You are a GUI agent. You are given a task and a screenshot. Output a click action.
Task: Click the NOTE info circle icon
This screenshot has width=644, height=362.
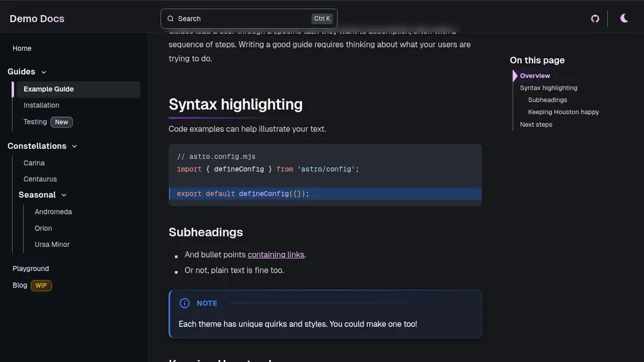pyautogui.click(x=184, y=303)
